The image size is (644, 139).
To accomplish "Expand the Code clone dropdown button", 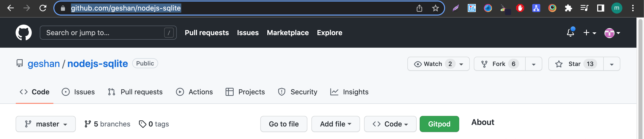I will 390,124.
